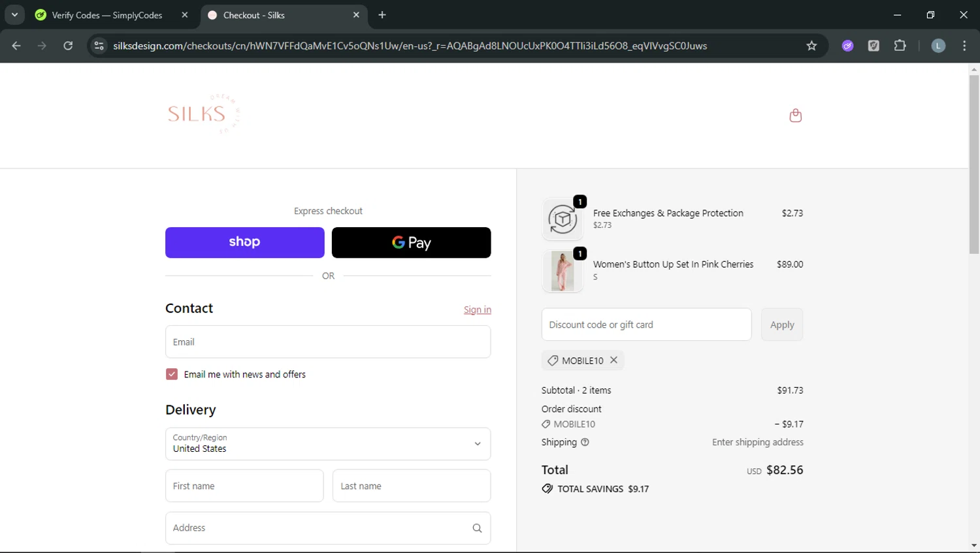Click the total amount $82.56
This screenshot has width=980, height=553.
click(x=785, y=470)
